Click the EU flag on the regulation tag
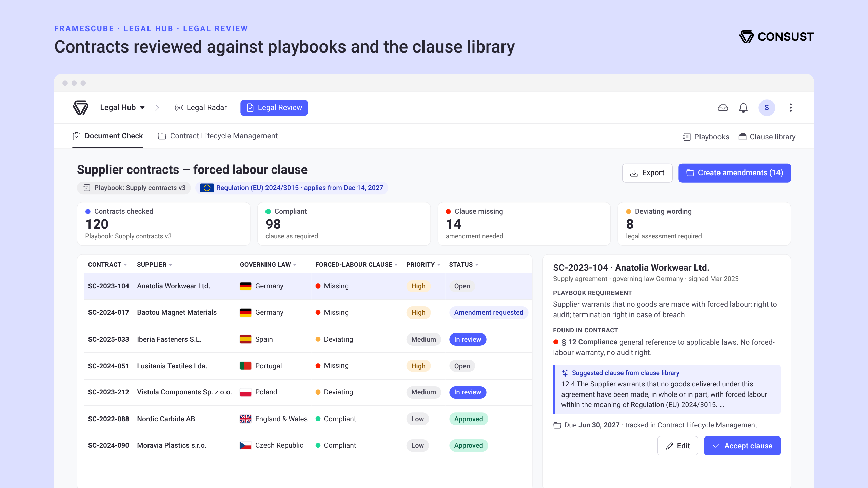The height and width of the screenshot is (488, 868). 207,188
